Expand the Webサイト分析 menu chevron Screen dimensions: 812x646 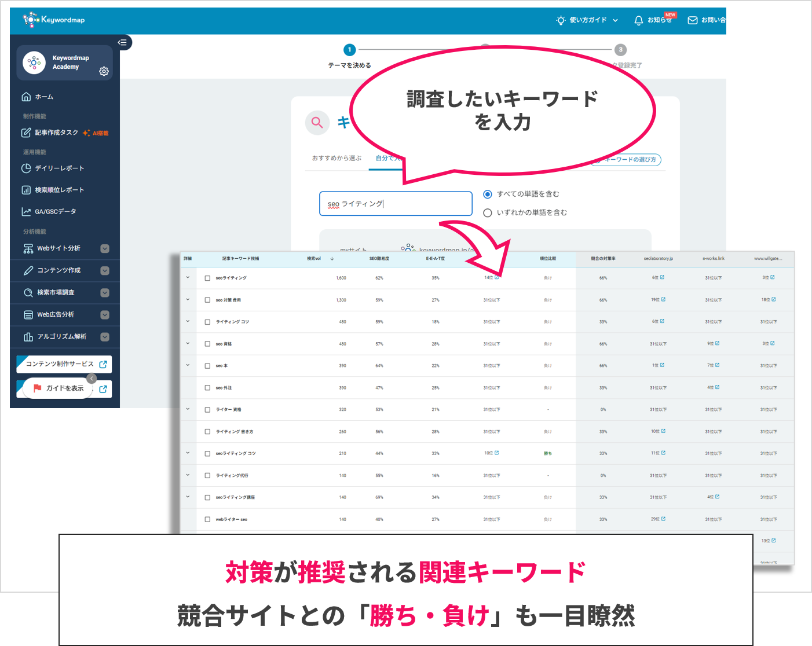tap(105, 249)
